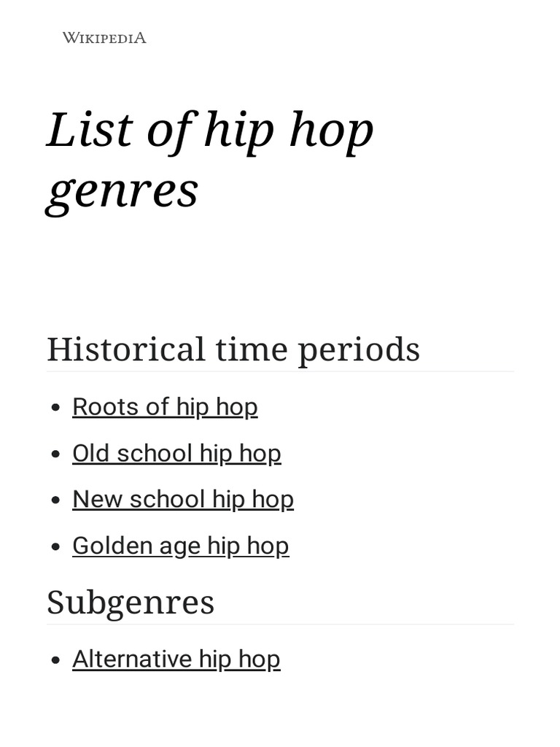This screenshot has height=747, width=560.
Task: Click the divider line under Historical time periods
Action: tap(280, 371)
